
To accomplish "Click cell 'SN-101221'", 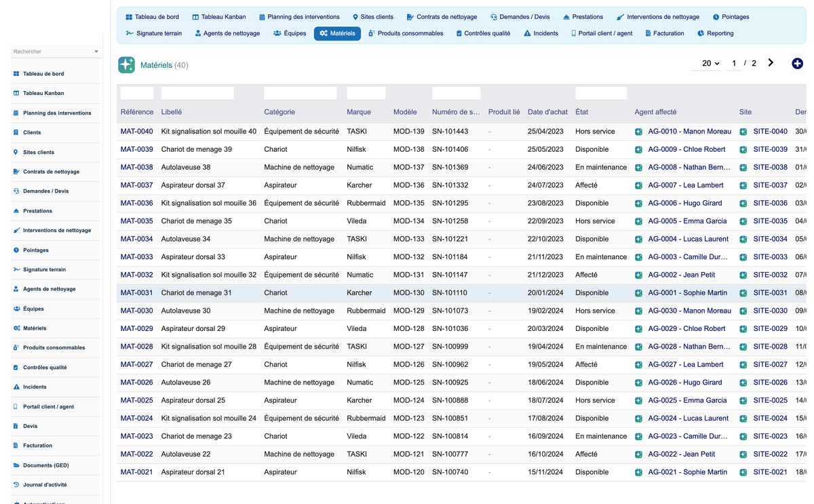I will click(x=450, y=239).
